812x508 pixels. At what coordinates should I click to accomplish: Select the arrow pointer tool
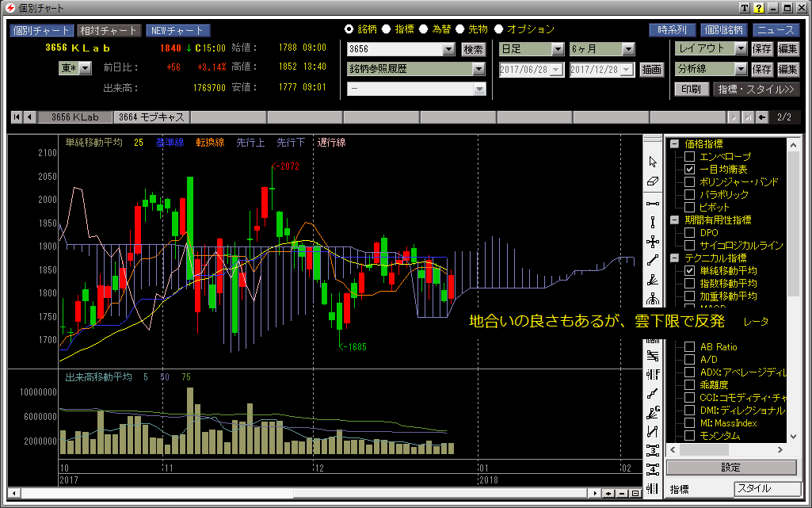click(653, 162)
